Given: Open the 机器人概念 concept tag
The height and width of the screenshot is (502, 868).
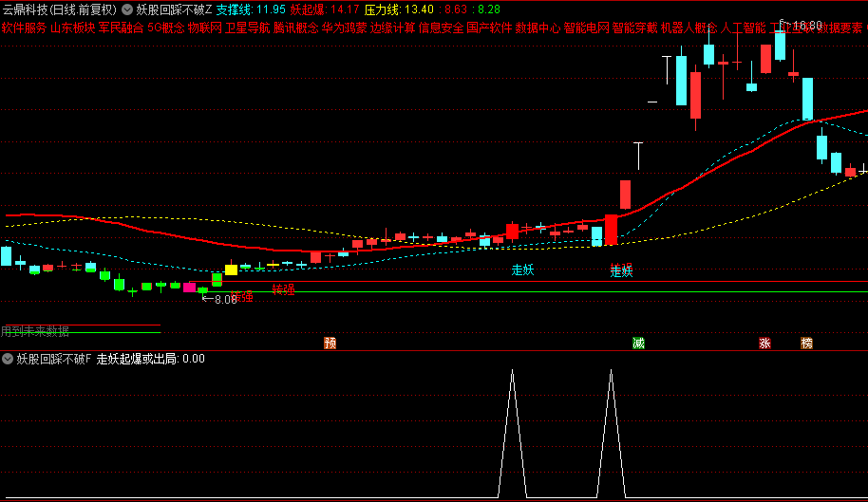Looking at the screenshot, I should [689, 28].
